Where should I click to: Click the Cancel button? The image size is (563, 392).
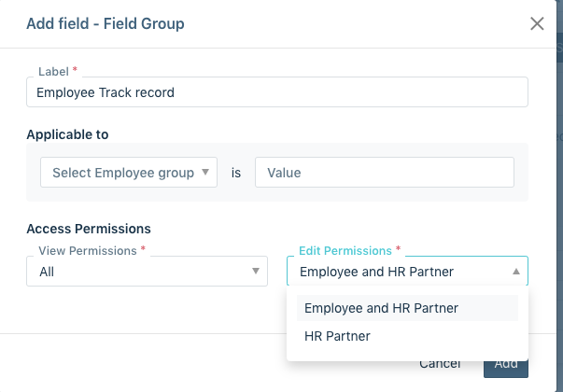point(440,364)
